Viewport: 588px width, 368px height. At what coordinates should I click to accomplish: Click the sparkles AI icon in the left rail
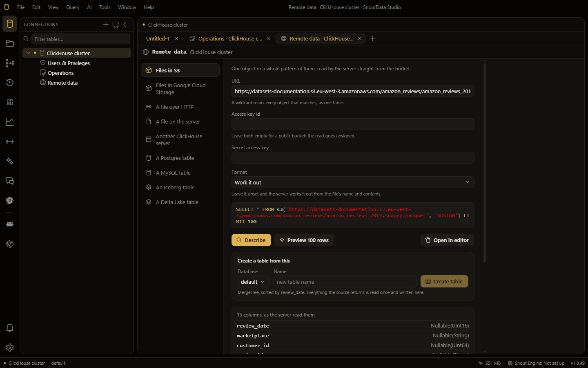click(10, 161)
